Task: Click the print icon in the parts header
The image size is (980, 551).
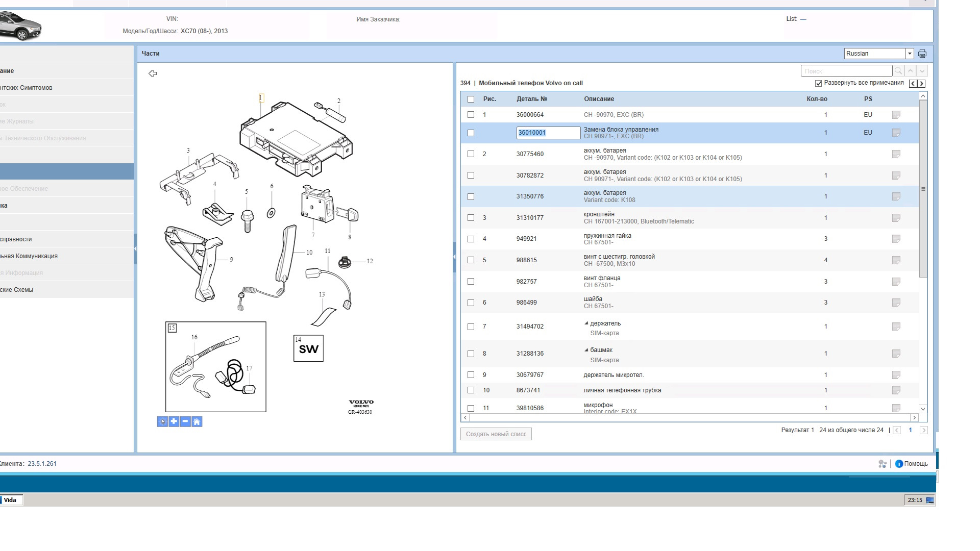Action: [x=922, y=54]
